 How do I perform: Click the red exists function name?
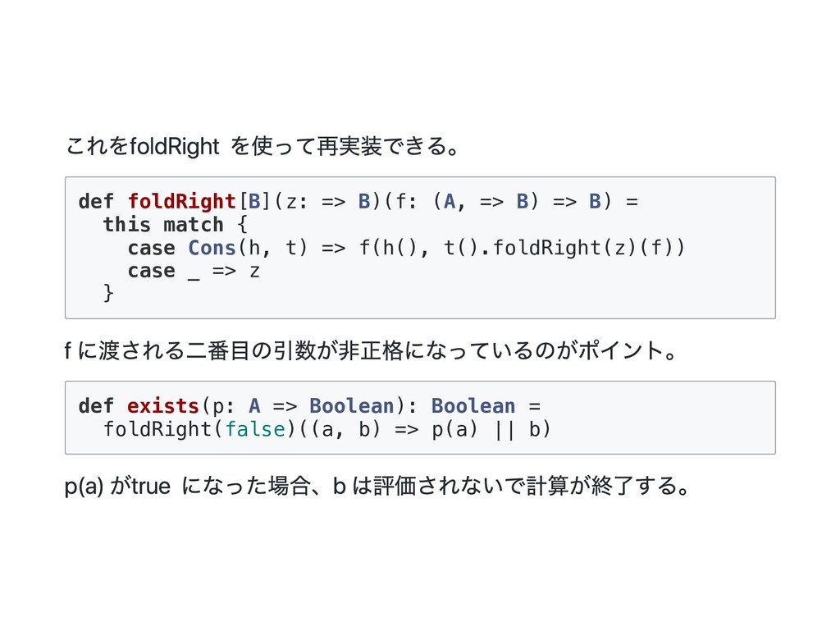[x=163, y=406]
